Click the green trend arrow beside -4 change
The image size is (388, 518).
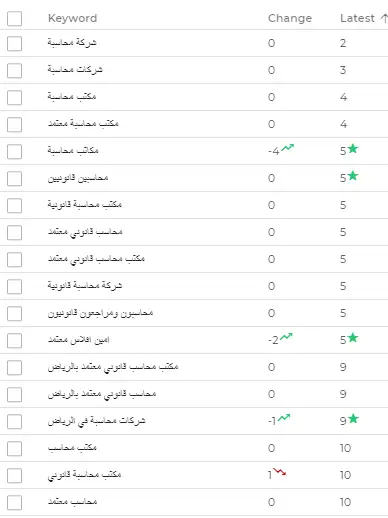[x=287, y=148]
